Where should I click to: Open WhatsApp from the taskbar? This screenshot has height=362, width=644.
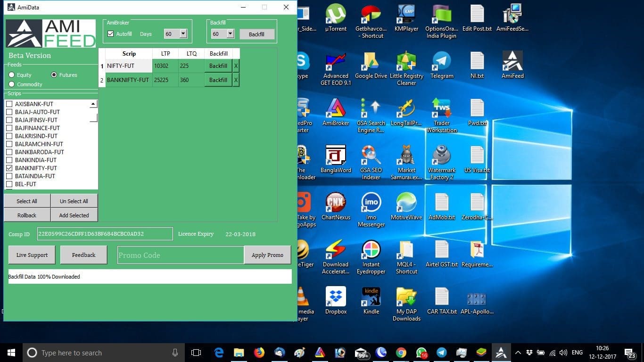tap(421, 353)
